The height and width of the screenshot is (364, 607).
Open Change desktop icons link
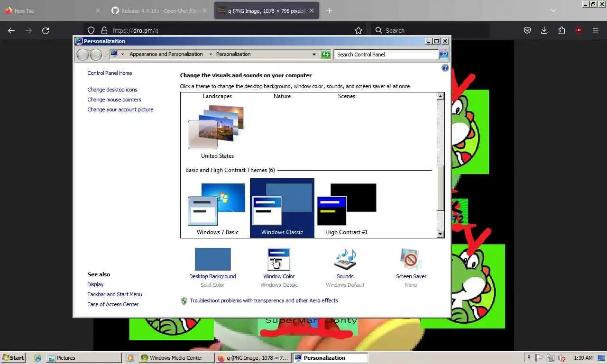point(112,90)
